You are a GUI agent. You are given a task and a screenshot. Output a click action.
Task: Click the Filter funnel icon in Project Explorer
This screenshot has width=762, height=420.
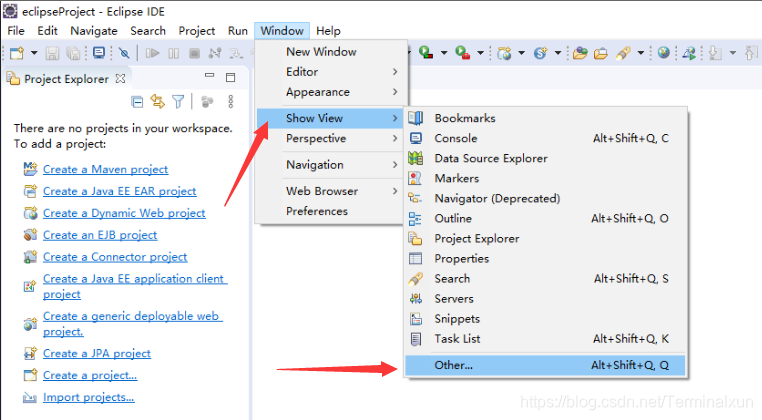click(178, 102)
